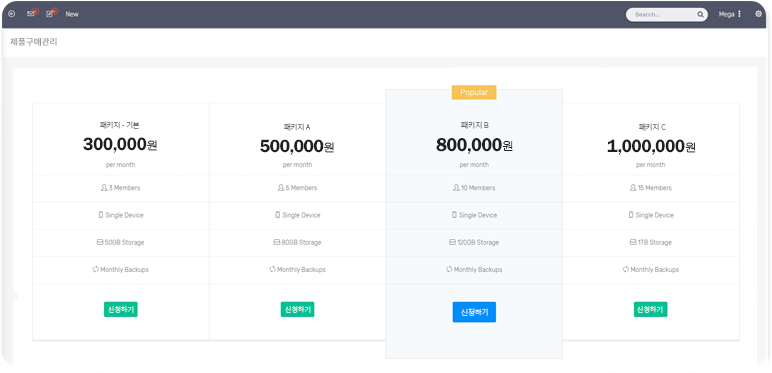The width and height of the screenshot is (772, 373).
Task: Click device icon in 패키지 B column
Action: tap(454, 215)
